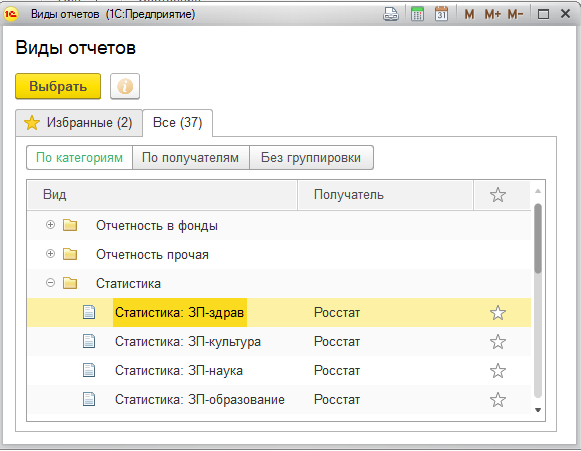
Task: Expand the Отчетность в фонды group
Action: pyautogui.click(x=50, y=225)
